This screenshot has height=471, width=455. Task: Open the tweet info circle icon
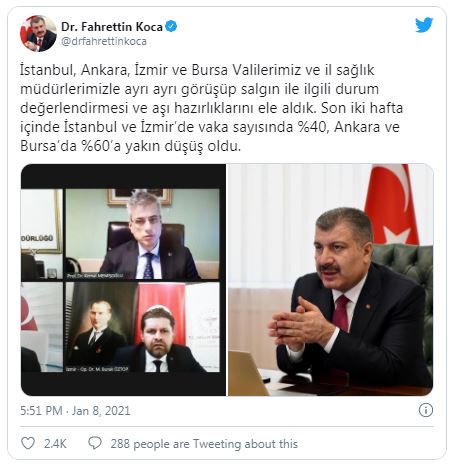pos(426,410)
